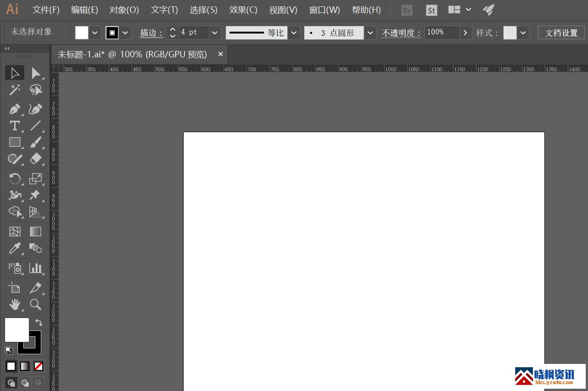Switch to the 未标题-1.ai document tab
This screenshot has width=588, height=391.
coord(132,54)
